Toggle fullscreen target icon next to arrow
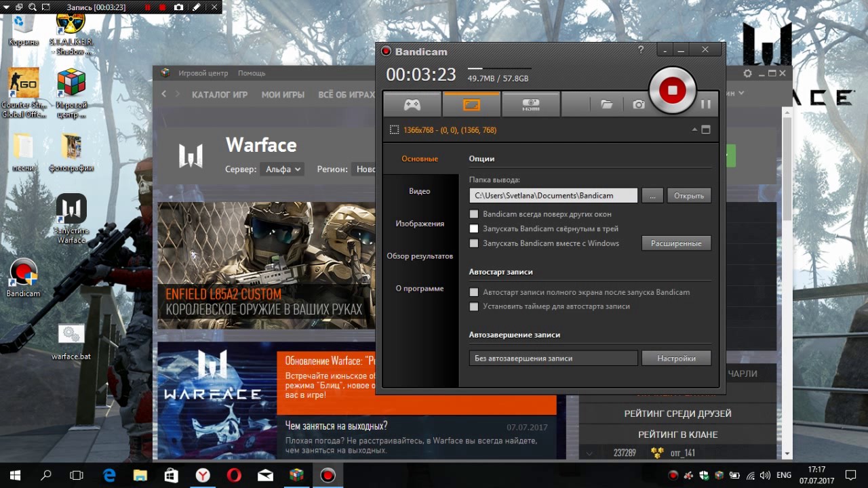868x488 pixels. (x=706, y=129)
